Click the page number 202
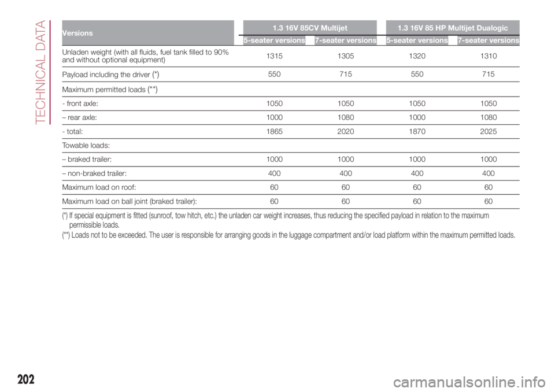 coord(26,379)
